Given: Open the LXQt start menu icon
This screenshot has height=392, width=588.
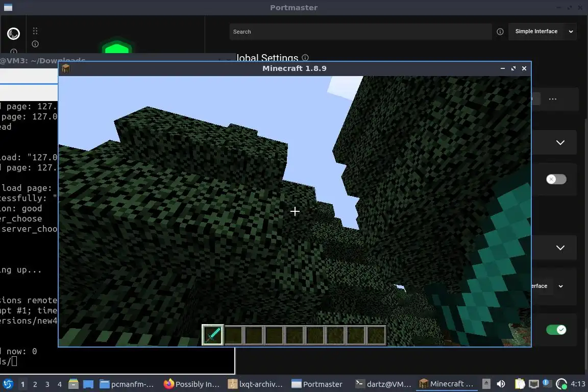Looking at the screenshot, I should click(x=8, y=384).
